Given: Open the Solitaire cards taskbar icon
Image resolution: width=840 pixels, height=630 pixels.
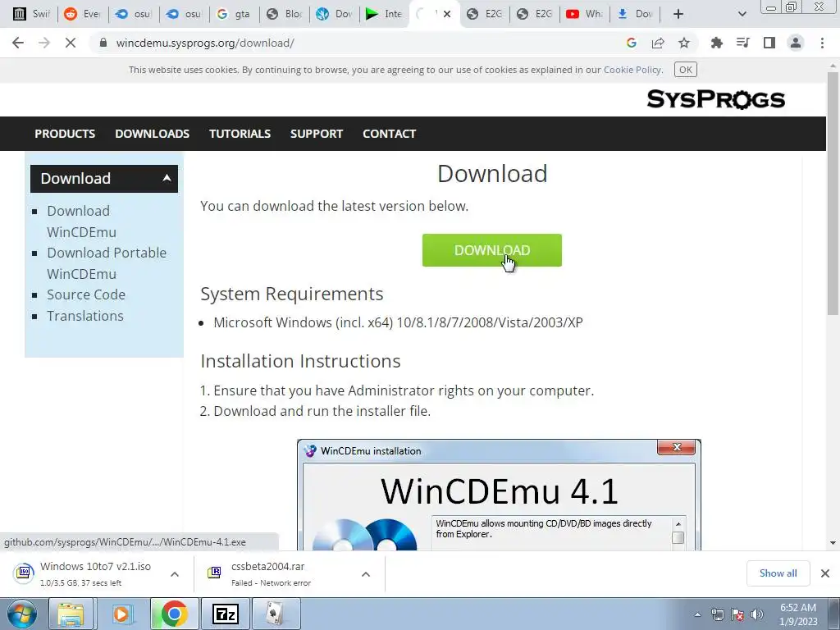Looking at the screenshot, I should pos(276,614).
